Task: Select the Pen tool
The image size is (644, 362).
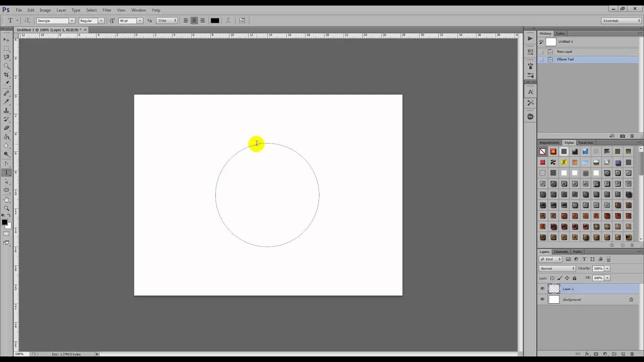Action: click(x=7, y=164)
